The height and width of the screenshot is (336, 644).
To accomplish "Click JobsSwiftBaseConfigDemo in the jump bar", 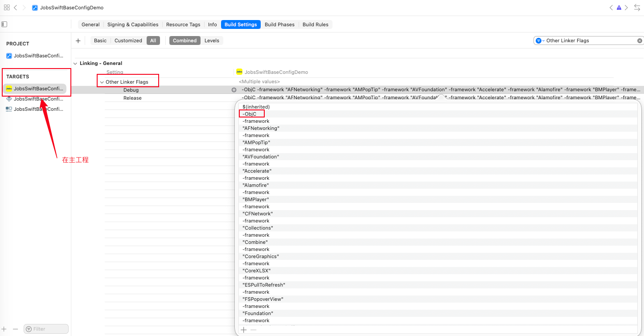I will pos(71,8).
